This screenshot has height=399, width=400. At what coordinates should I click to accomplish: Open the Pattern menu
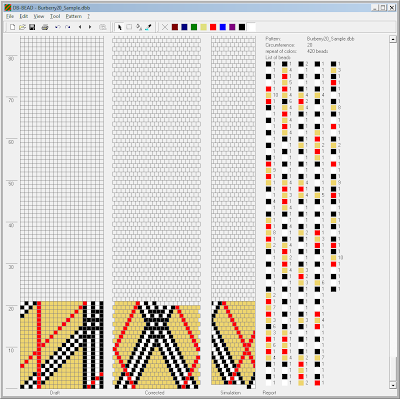[74, 16]
